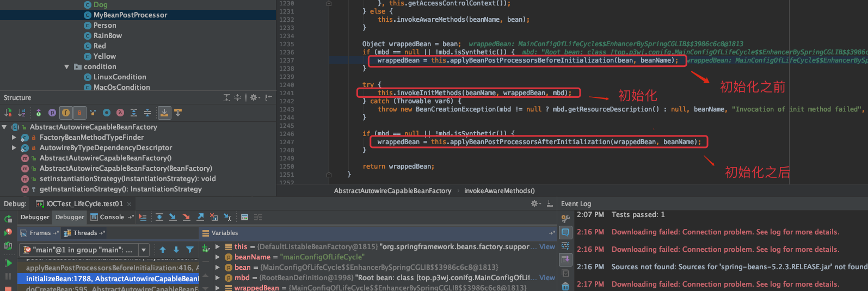868x291 pixels.
Task: Click Show Execution Point icon
Action: (143, 217)
